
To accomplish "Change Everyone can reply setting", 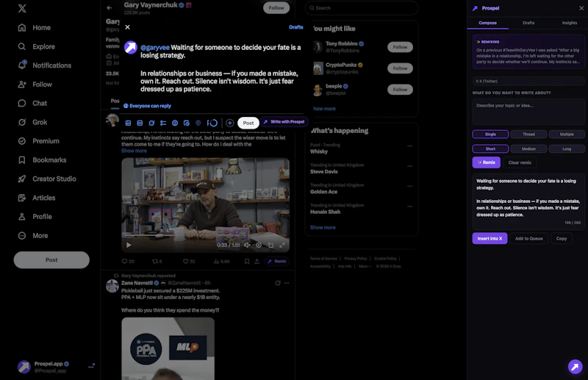I will pyautogui.click(x=148, y=106).
